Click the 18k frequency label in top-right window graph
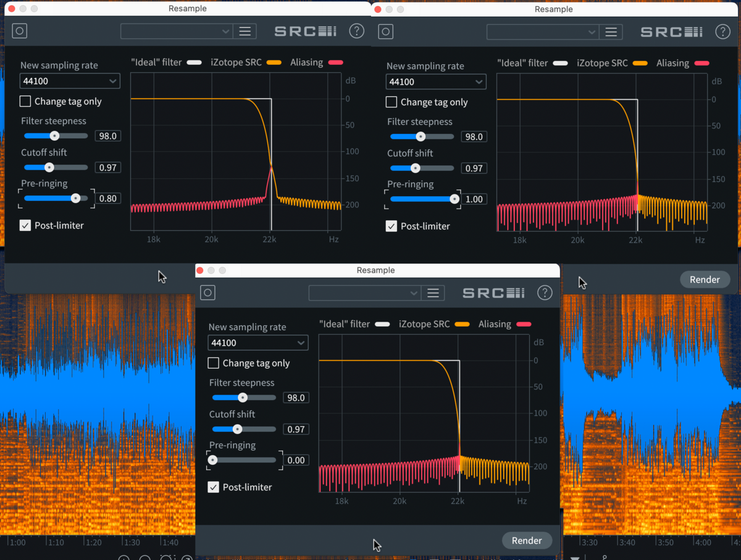Image resolution: width=741 pixels, height=560 pixels. click(520, 240)
